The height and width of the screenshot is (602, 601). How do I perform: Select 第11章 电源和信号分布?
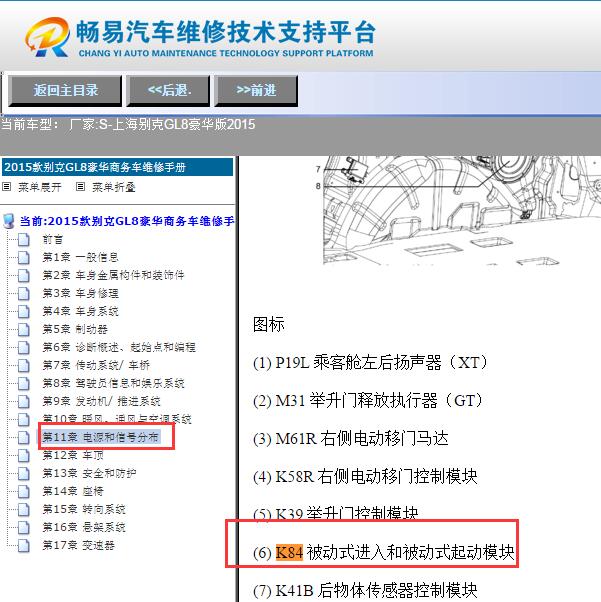point(100,437)
